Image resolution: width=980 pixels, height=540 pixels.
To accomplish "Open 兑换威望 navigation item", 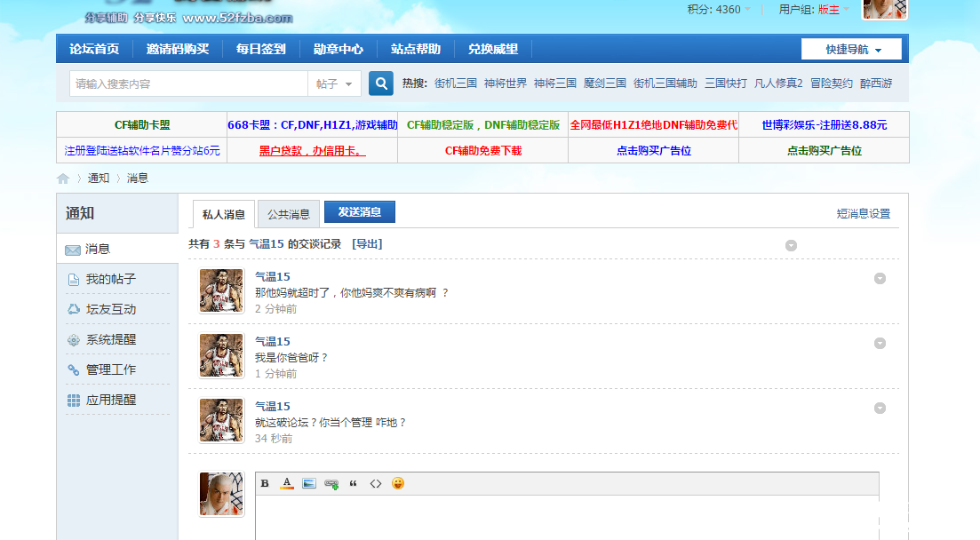I will (493, 49).
